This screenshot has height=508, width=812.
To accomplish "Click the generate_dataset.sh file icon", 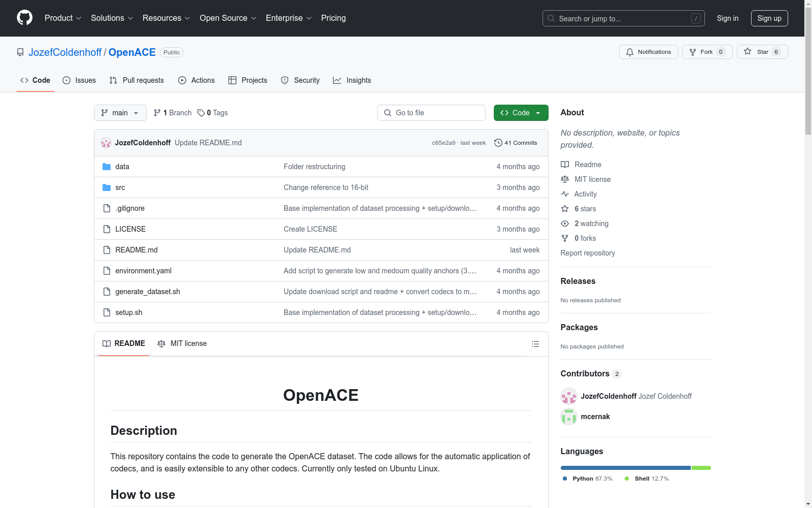I will [x=107, y=292].
